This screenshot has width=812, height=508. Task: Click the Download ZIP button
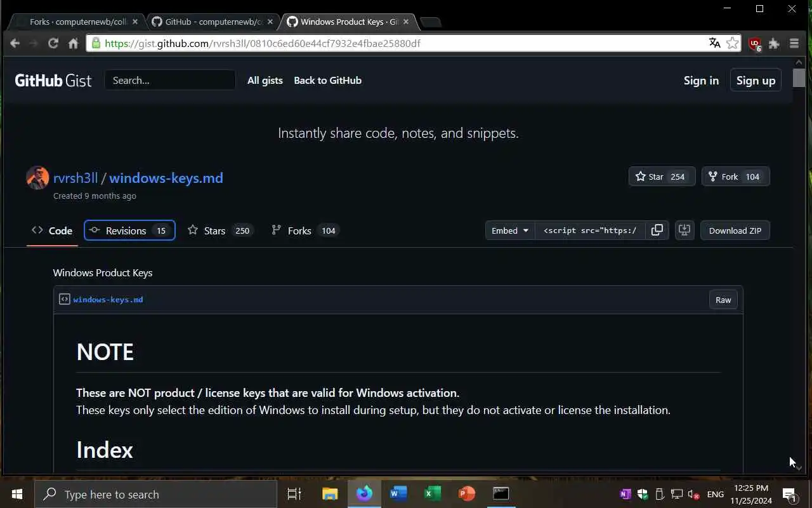coord(735,231)
